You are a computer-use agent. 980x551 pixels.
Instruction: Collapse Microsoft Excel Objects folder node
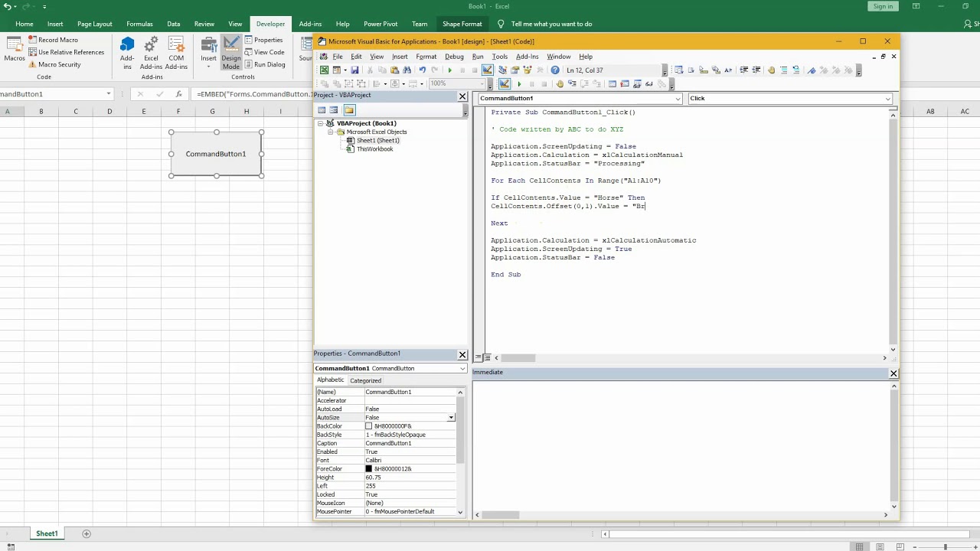(x=331, y=132)
